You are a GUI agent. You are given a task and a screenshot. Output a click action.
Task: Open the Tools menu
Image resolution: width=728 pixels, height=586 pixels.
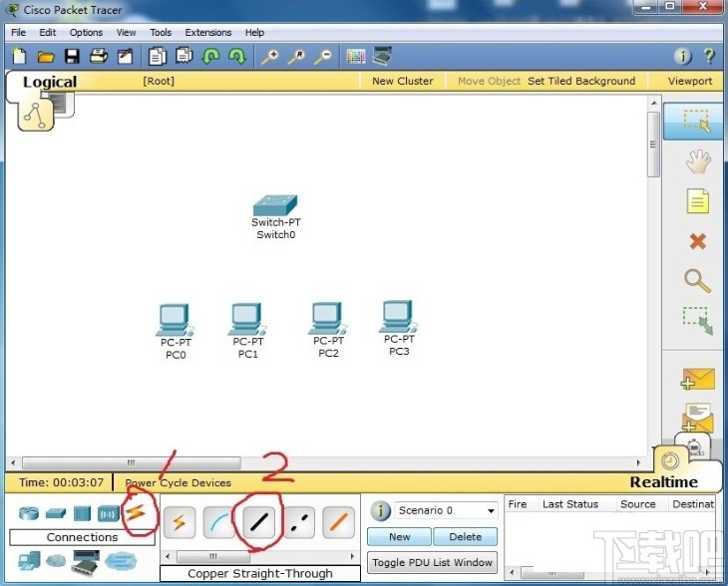click(161, 33)
